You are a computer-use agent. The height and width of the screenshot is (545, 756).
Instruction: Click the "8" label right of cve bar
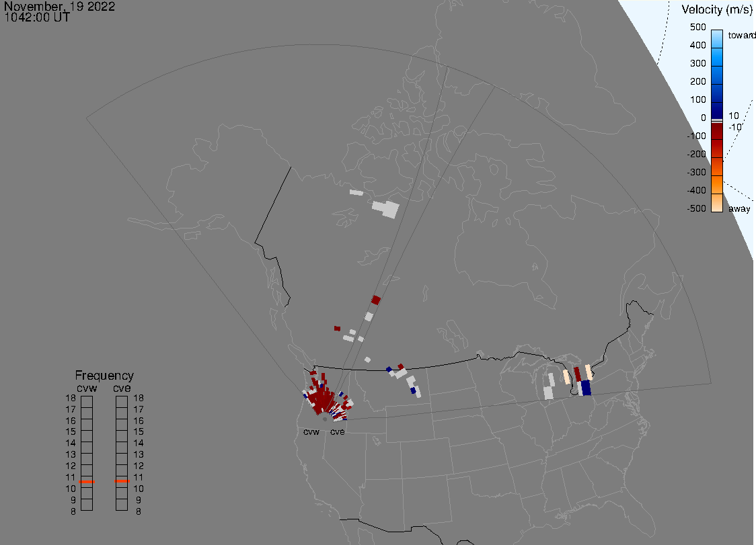[x=139, y=512]
